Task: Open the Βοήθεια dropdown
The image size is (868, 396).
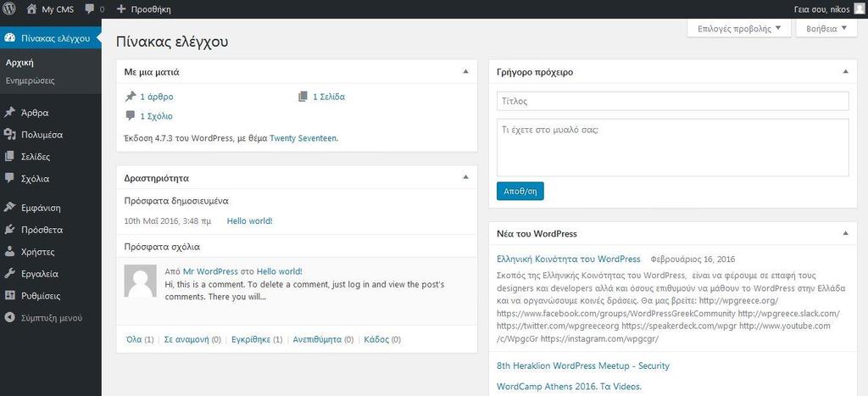Action: pyautogui.click(x=827, y=28)
